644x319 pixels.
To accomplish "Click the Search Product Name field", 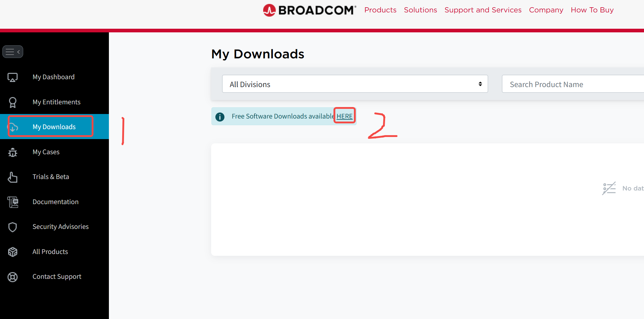I will point(573,84).
